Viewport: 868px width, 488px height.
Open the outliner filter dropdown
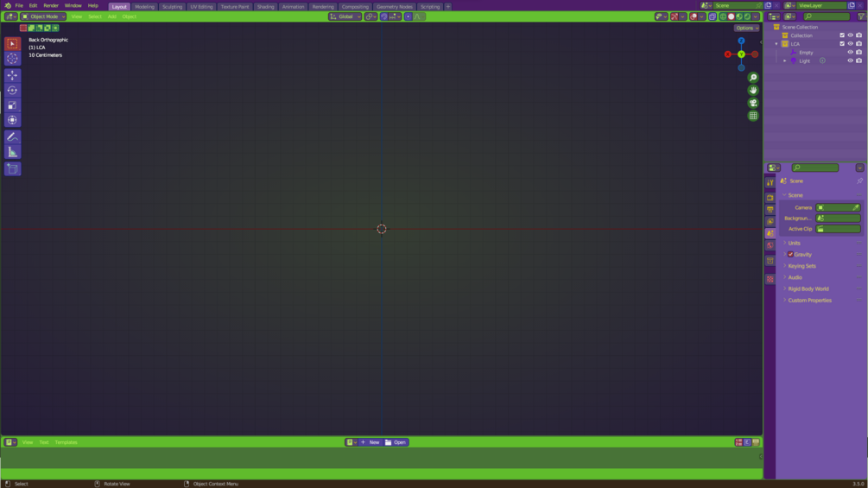tap(861, 16)
